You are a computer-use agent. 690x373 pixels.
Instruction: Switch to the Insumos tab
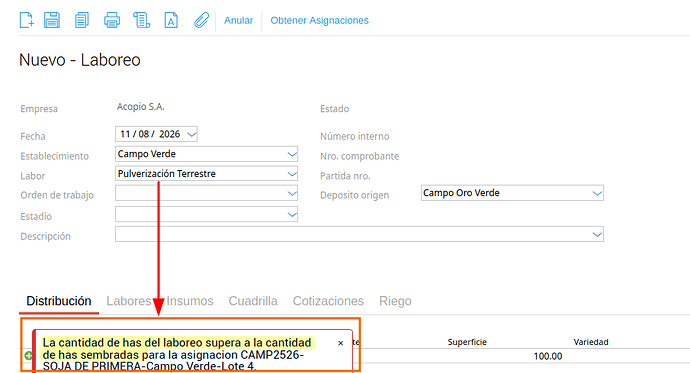(190, 301)
